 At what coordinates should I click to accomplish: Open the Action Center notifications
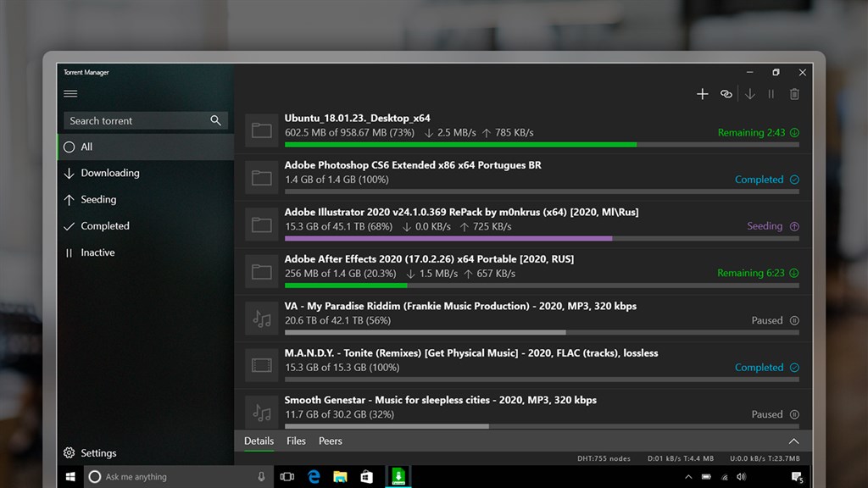point(797,477)
